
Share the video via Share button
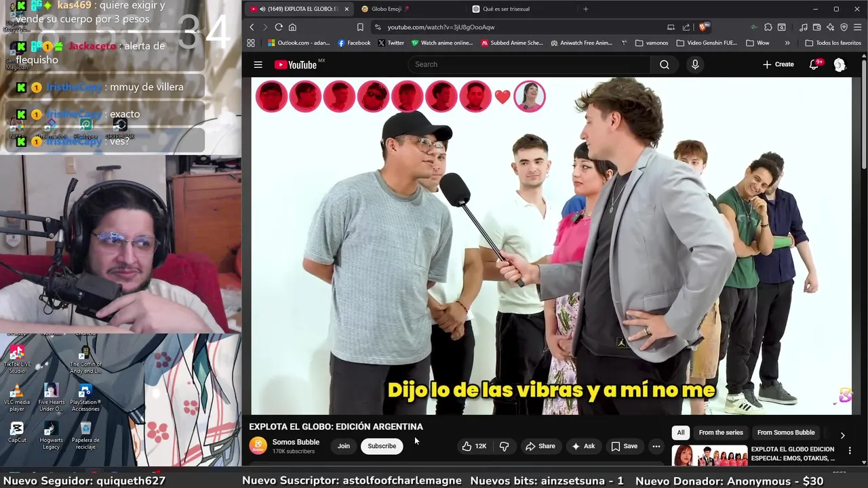pos(540,446)
